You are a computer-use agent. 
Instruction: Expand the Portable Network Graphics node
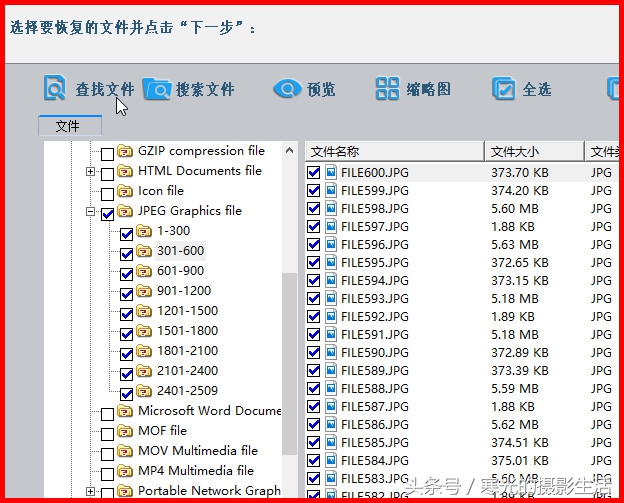pos(90,491)
